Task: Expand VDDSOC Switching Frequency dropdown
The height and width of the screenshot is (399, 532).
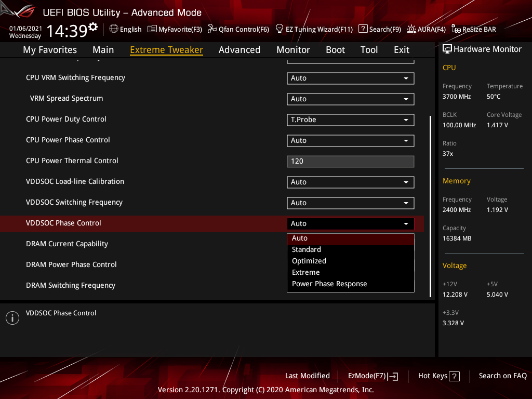Action: tap(351, 203)
